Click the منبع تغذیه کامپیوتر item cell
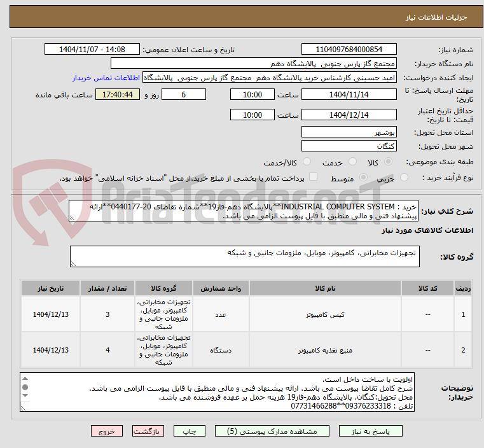 [325, 350]
